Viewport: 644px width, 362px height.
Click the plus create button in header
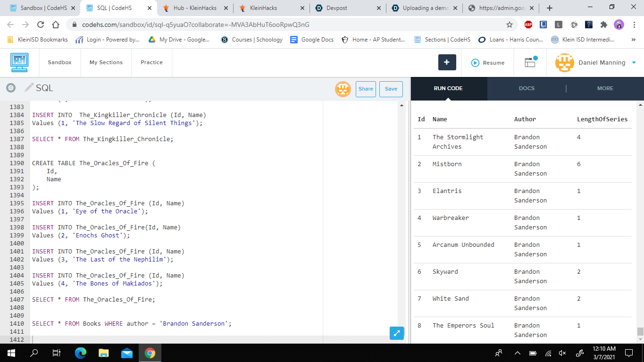[447, 62]
